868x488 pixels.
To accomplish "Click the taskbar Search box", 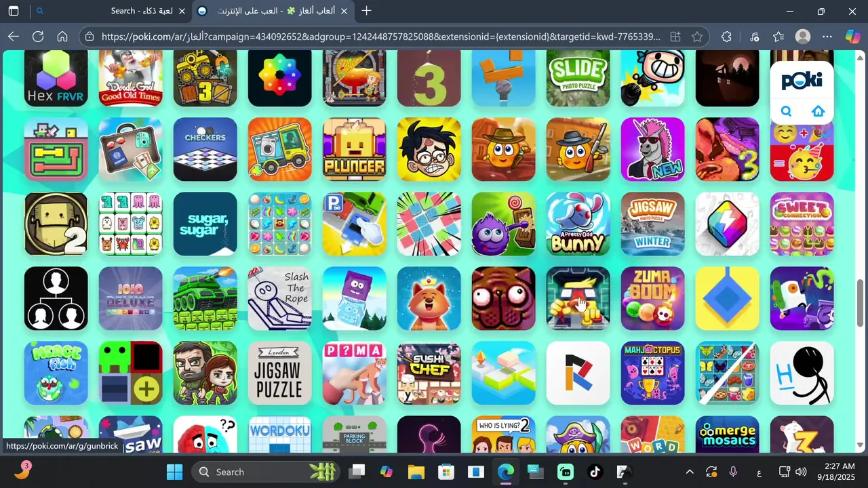I will (x=266, y=472).
